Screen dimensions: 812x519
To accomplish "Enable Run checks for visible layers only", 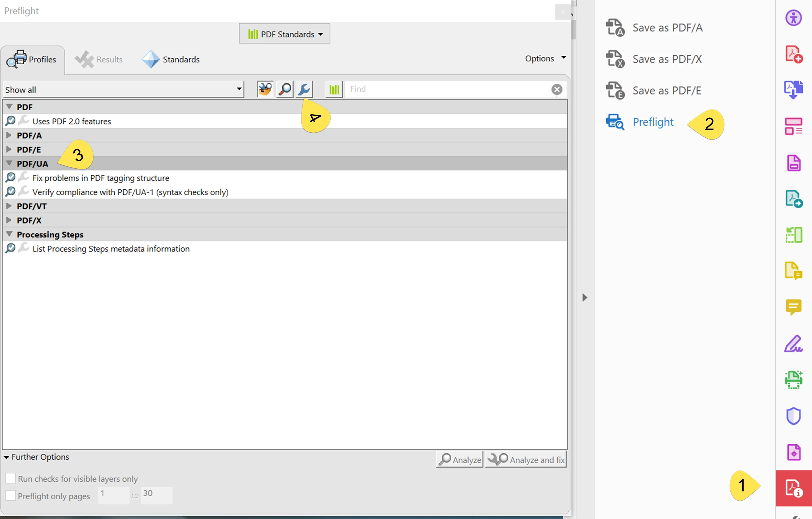I will click(10, 478).
